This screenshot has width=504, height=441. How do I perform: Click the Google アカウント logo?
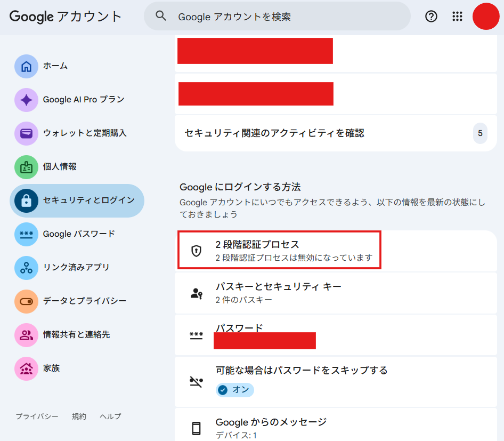[66, 17]
